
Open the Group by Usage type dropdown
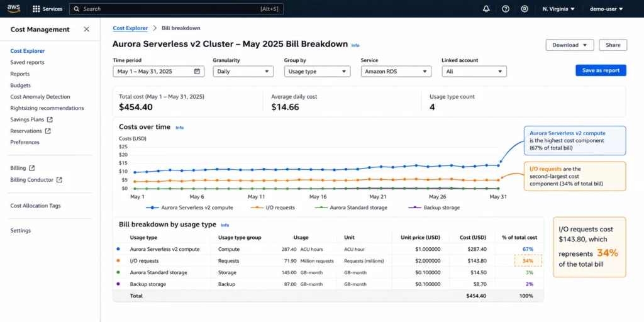coord(318,72)
